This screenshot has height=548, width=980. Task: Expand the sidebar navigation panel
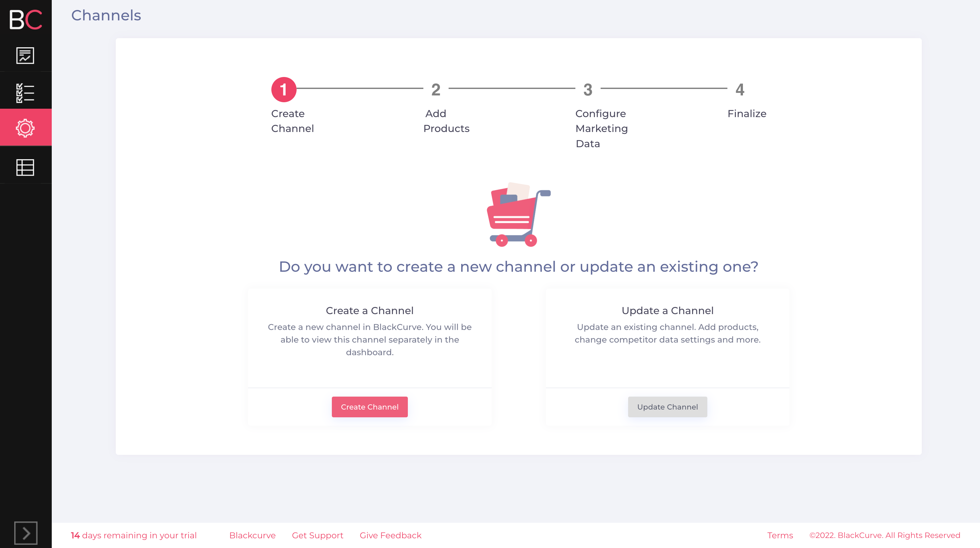click(26, 533)
